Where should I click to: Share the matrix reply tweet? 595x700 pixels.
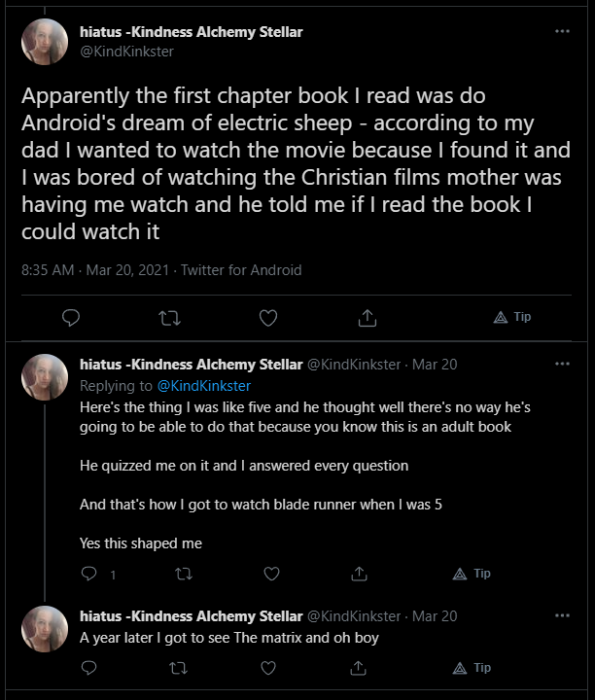point(358,668)
